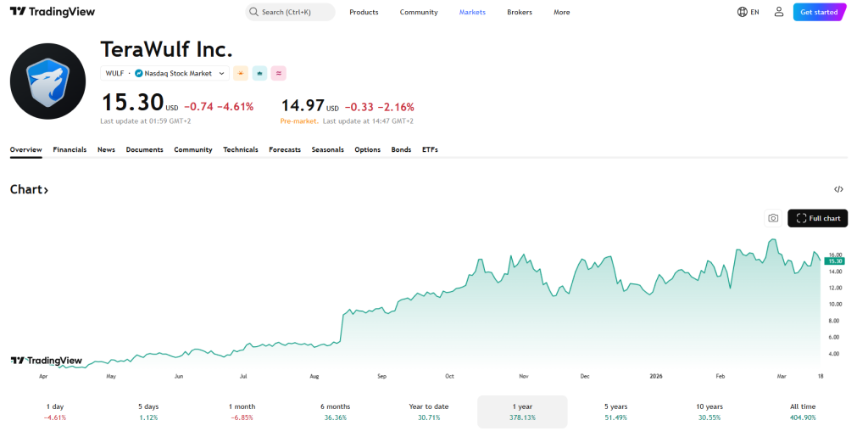
Task: Click the Search input field
Action: click(290, 12)
